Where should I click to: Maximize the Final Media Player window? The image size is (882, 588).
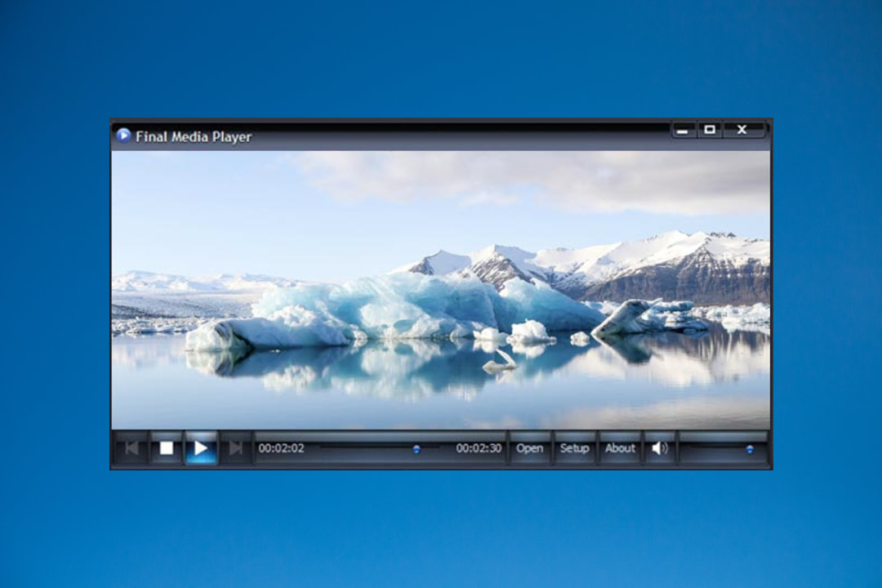point(710,130)
